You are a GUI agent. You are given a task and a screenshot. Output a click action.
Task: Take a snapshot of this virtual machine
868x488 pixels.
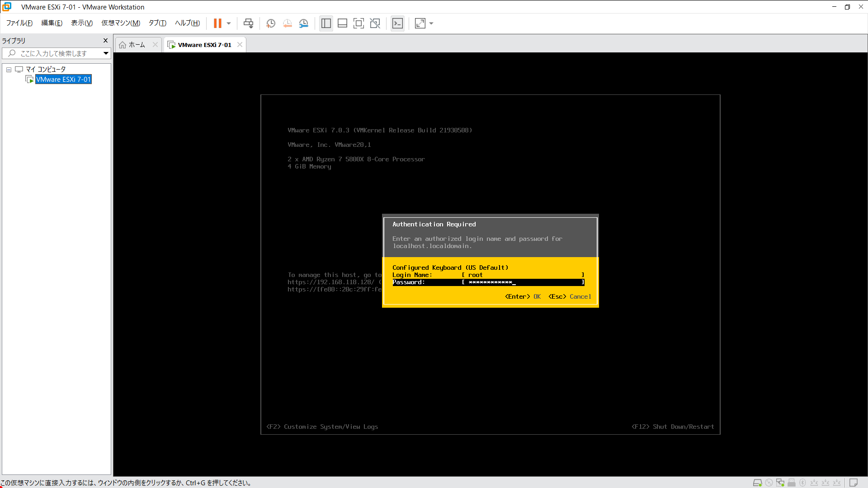click(271, 23)
